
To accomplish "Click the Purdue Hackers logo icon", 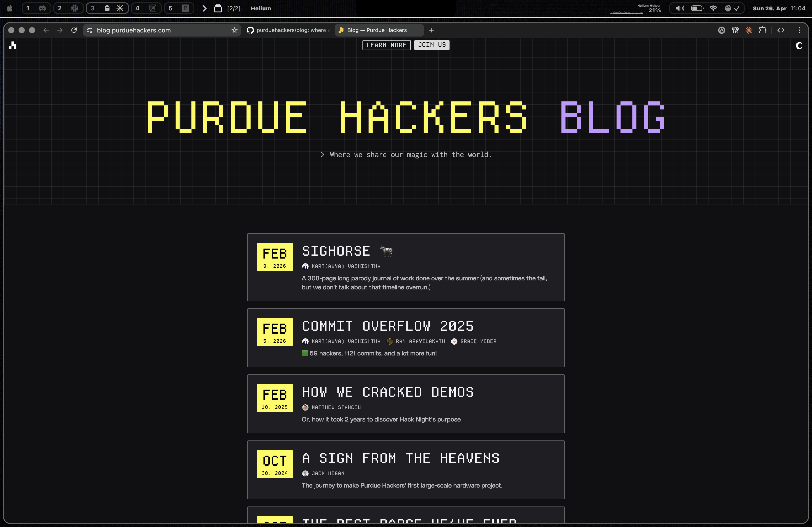I will 13,45.
